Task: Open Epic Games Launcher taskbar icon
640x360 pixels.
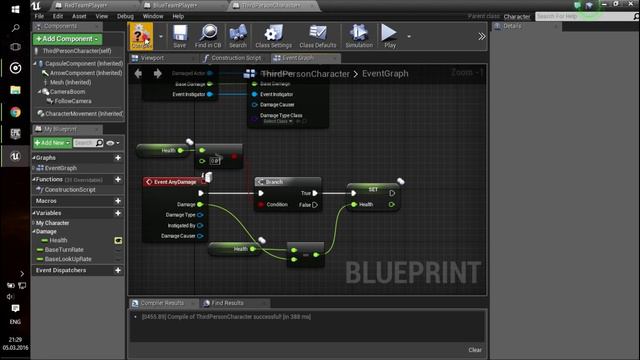Action: pyautogui.click(x=16, y=133)
